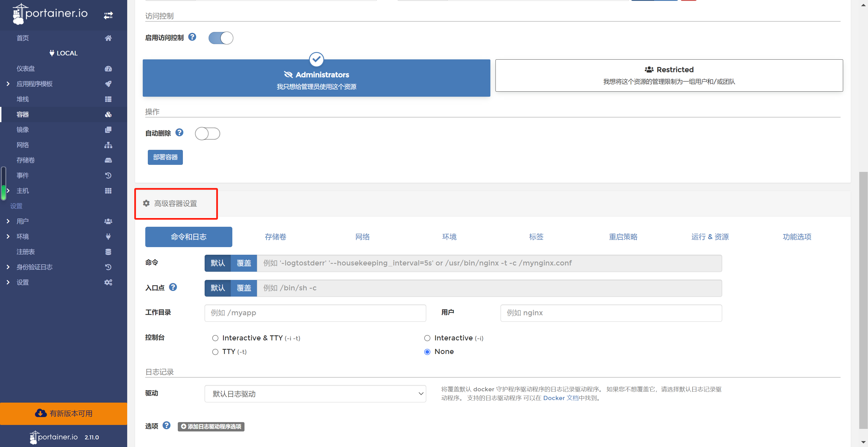Image resolution: width=868 pixels, height=447 pixels.
Task: Click the dashboard gauge icon beside 仪表盘
Action: click(108, 69)
